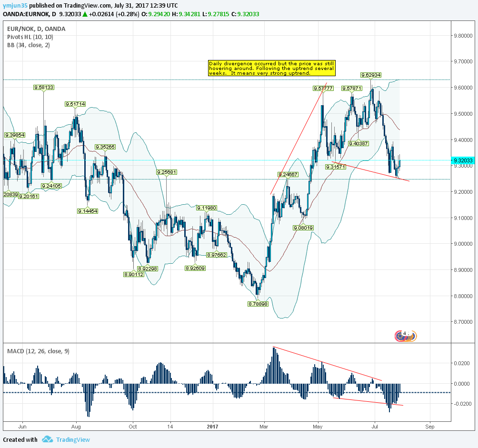This screenshot has width=478, height=448.
Task: Click the 9.51714 pivot high label
Action: pyautogui.click(x=75, y=104)
